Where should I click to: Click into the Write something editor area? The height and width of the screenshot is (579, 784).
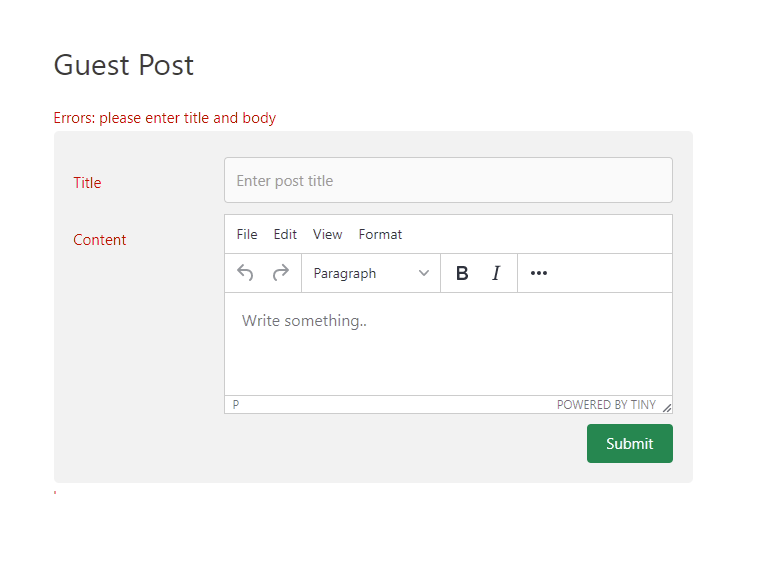pyautogui.click(x=448, y=344)
